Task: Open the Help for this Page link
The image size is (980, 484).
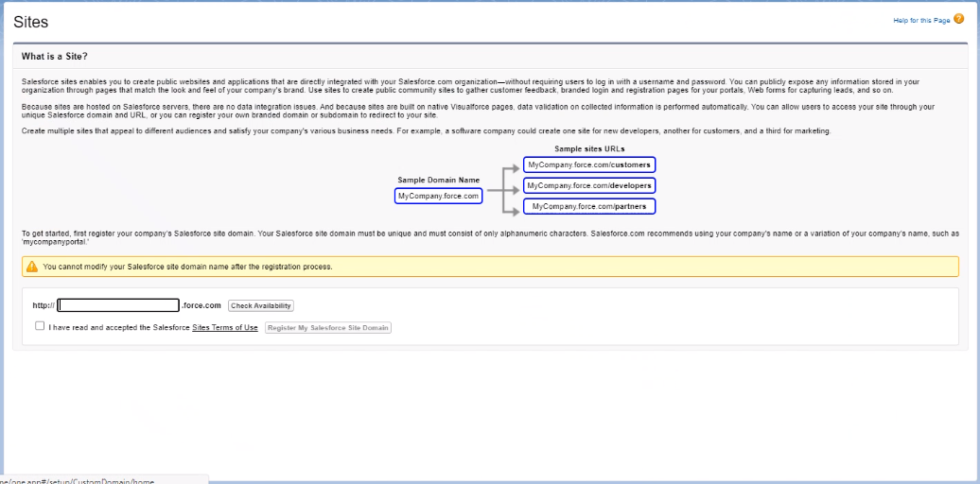Action: click(x=921, y=21)
